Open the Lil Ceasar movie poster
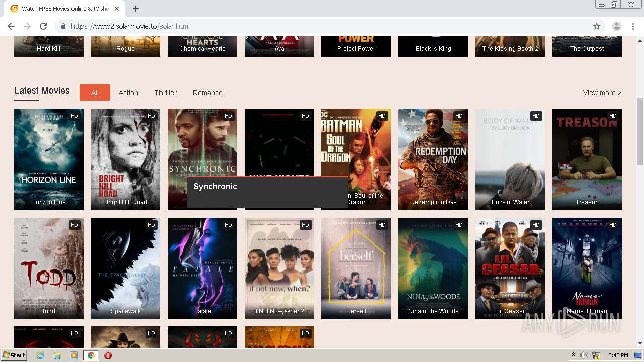 (510, 268)
